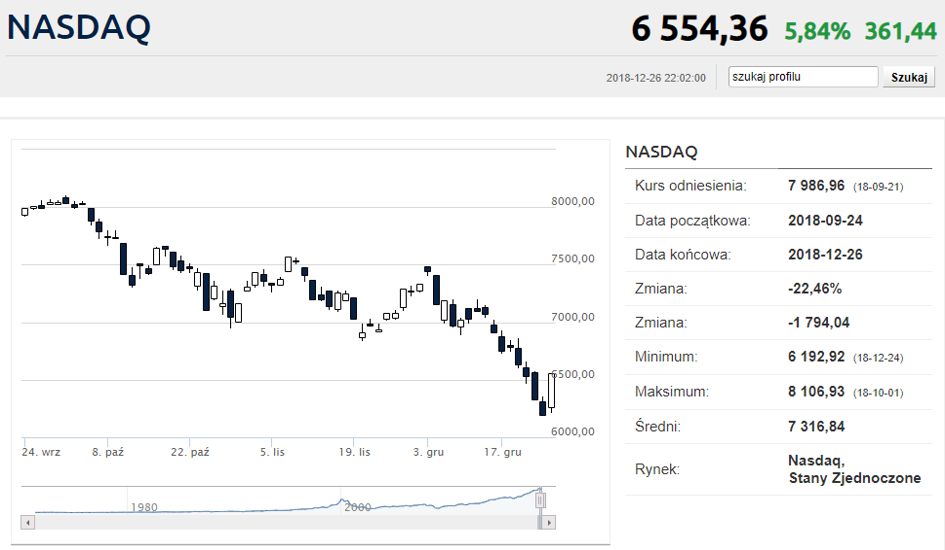Image resolution: width=945 pixels, height=550 pixels.
Task: Click the NASDAQ page title
Action: click(78, 28)
